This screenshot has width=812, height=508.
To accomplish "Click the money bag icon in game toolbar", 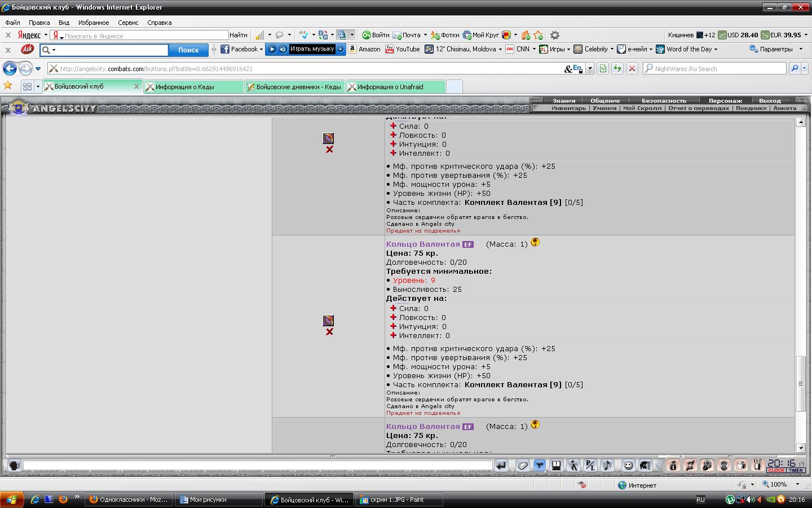I will tap(673, 466).
